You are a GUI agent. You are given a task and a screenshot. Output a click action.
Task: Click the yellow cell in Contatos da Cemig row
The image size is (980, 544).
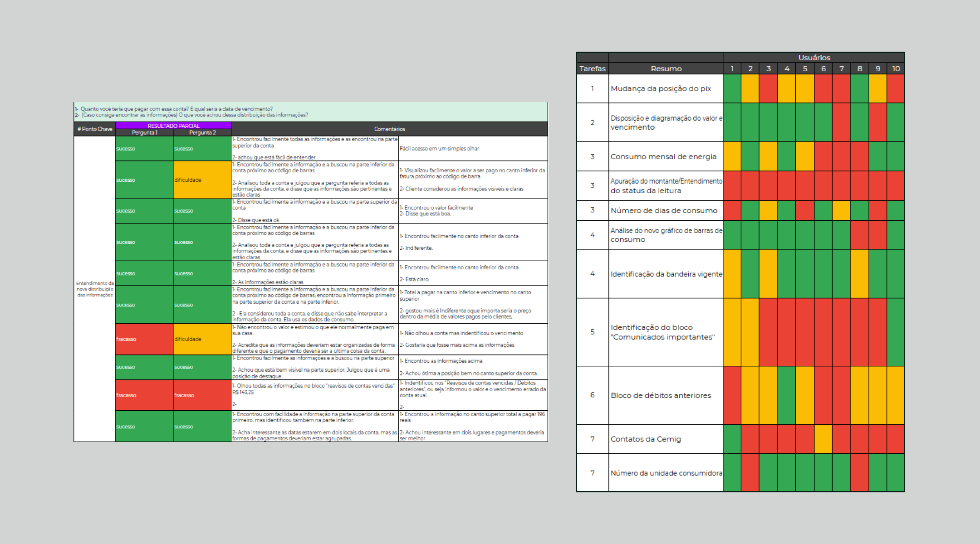coord(823,439)
